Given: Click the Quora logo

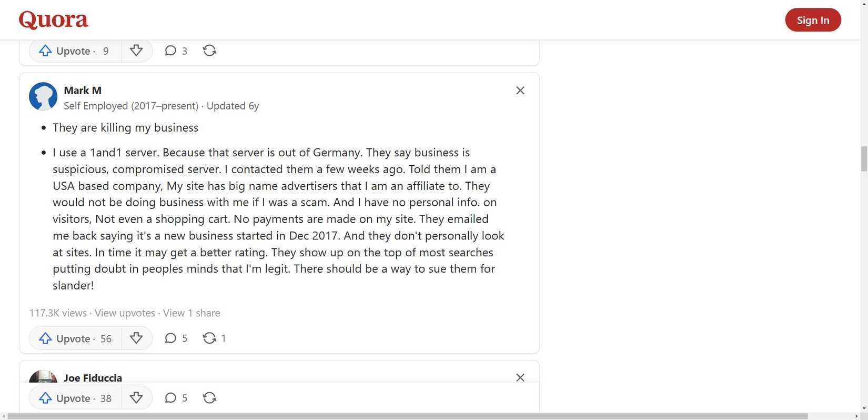Looking at the screenshot, I should coord(54,20).
